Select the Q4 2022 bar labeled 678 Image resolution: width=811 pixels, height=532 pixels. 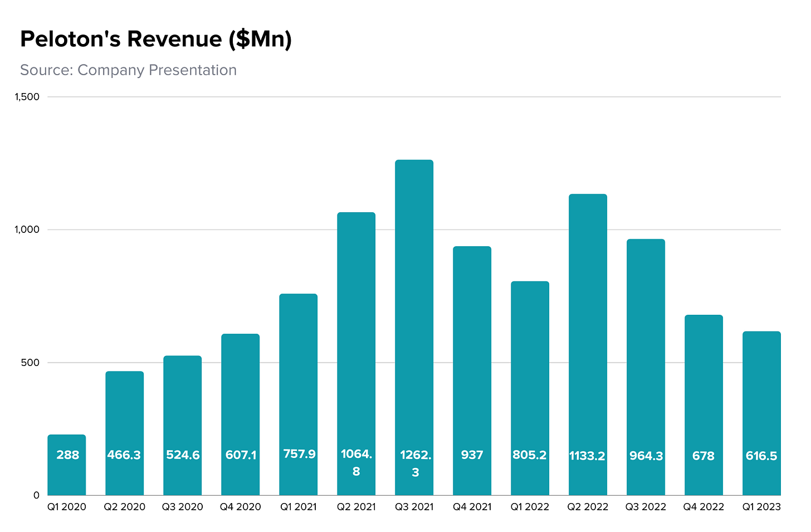pos(704,405)
